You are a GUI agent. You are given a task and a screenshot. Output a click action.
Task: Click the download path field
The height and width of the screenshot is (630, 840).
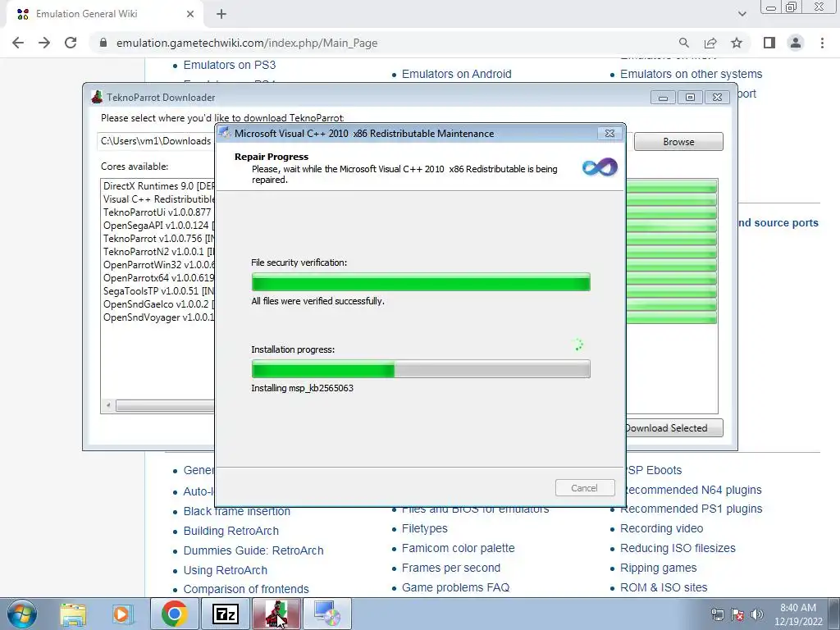(x=157, y=141)
